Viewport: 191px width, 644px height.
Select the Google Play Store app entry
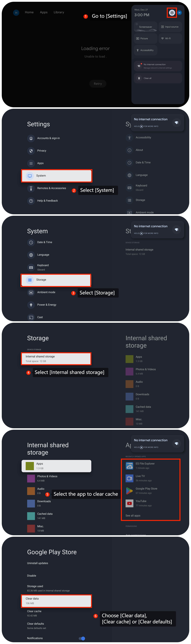(146, 490)
